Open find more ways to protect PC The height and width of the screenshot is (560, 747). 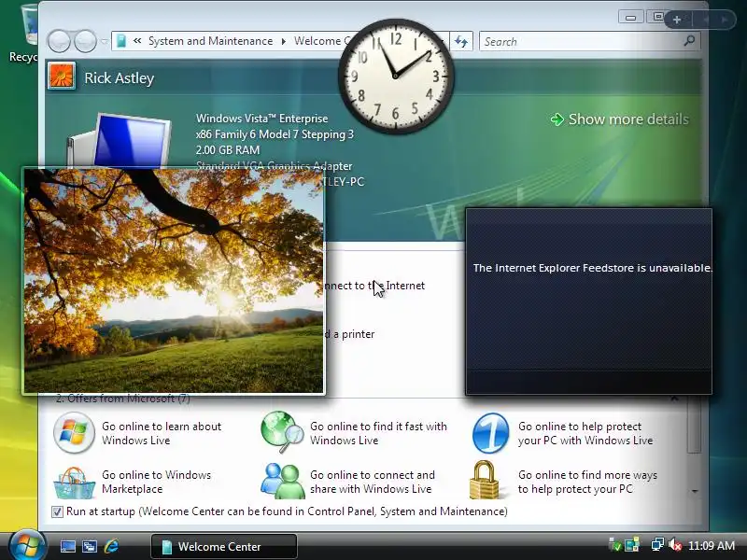tap(587, 482)
